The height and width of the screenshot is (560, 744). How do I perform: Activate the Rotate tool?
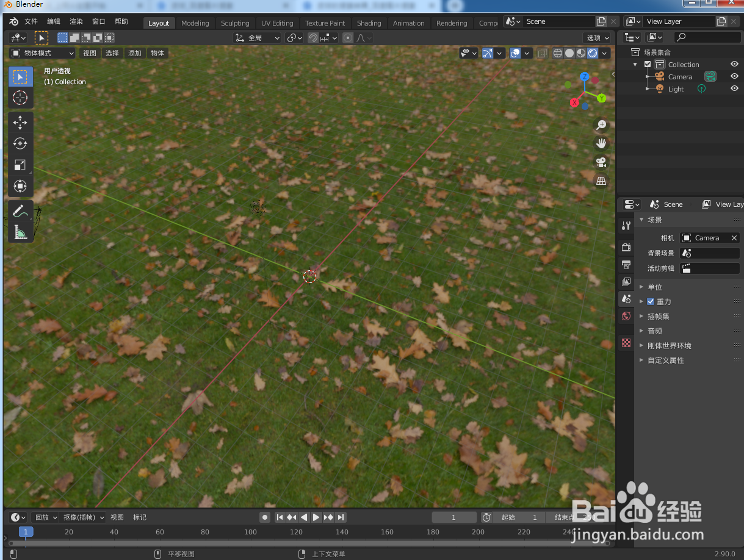pos(20,143)
